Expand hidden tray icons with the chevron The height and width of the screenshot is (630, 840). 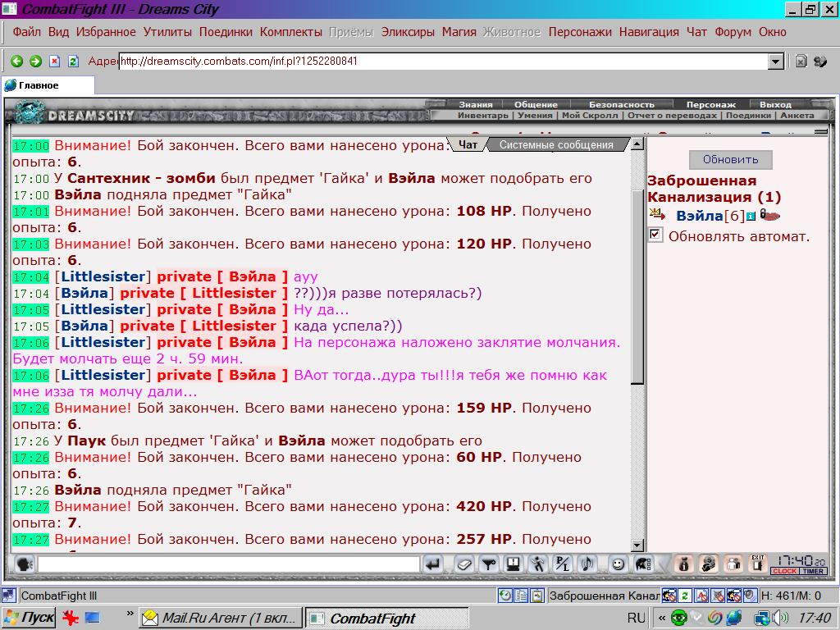[x=662, y=619]
